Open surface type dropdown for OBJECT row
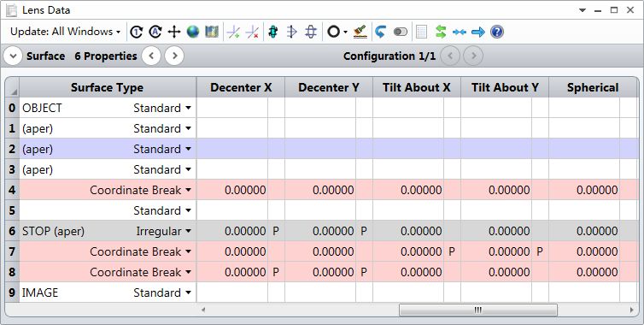The height and width of the screenshot is (325, 644). tap(188, 108)
